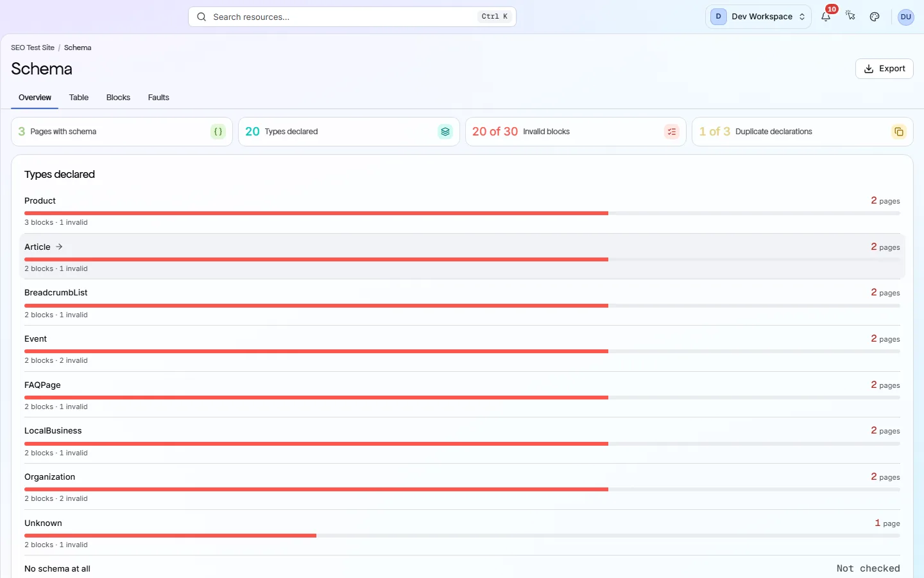Select the FAQPage type label
Viewport: 924px width, 578px height.
coord(42,385)
